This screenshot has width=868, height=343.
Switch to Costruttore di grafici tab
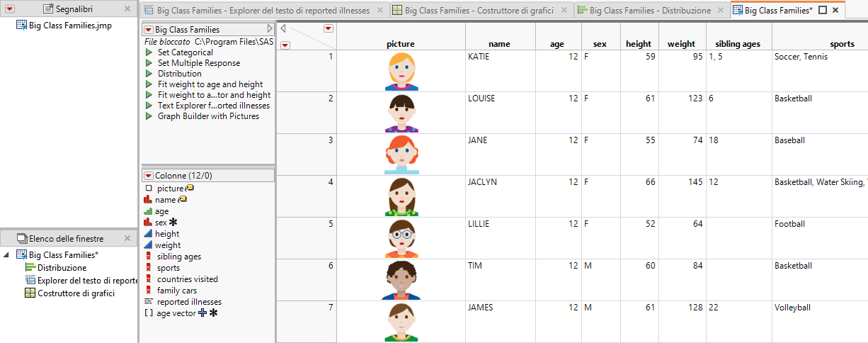[x=480, y=11]
